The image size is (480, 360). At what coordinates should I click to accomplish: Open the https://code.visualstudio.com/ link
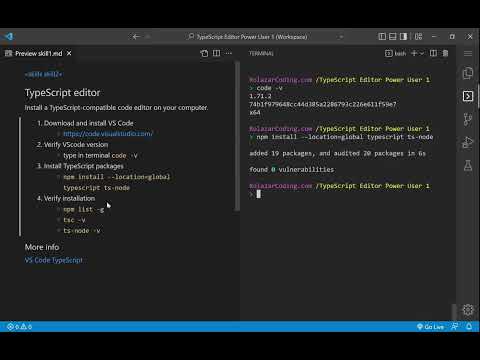point(108,134)
